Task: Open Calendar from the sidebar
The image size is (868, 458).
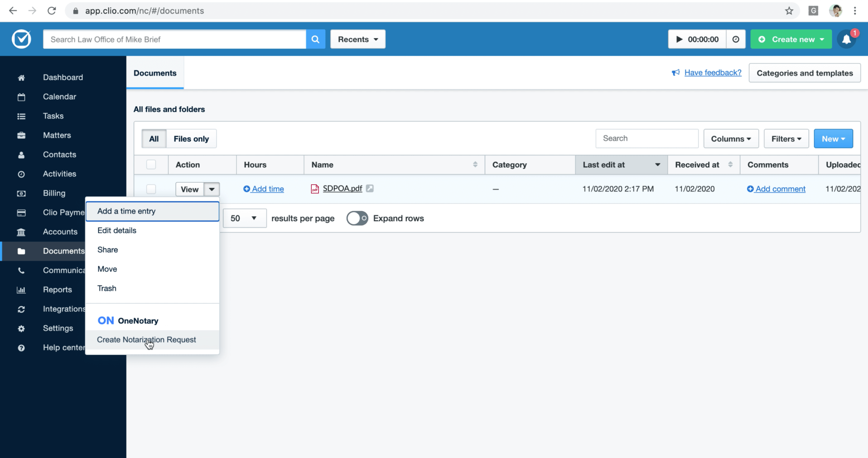Action: pyautogui.click(x=59, y=97)
